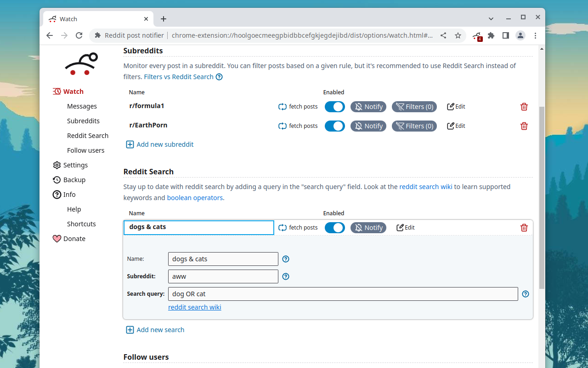588x368 pixels.
Task: Show help for the Subreddit field
Action: (x=286, y=276)
